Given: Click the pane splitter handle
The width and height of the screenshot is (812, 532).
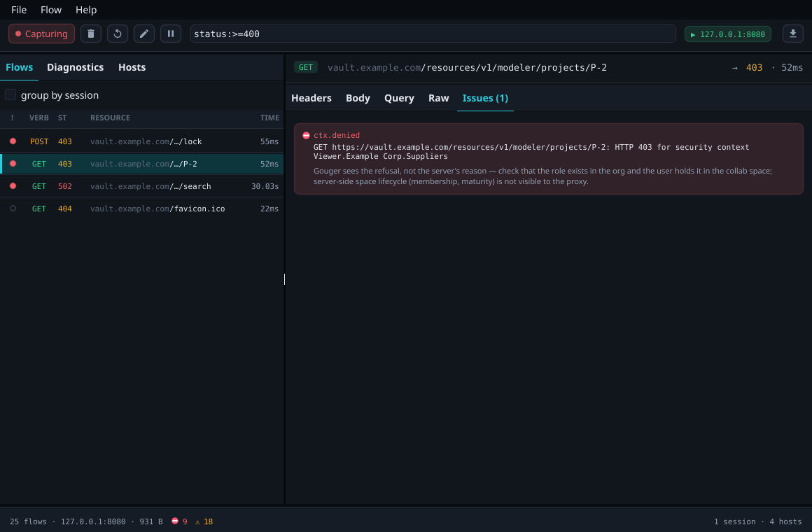Looking at the screenshot, I should (284, 279).
